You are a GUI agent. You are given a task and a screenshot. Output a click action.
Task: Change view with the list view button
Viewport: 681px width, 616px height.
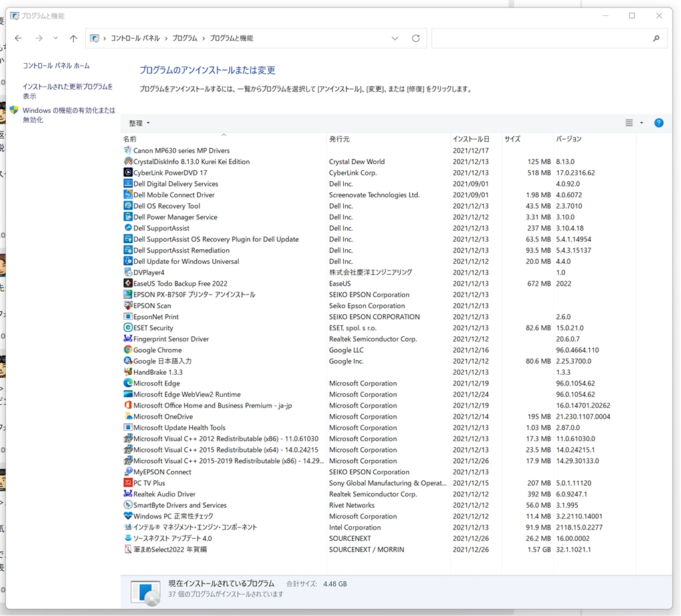[x=629, y=123]
